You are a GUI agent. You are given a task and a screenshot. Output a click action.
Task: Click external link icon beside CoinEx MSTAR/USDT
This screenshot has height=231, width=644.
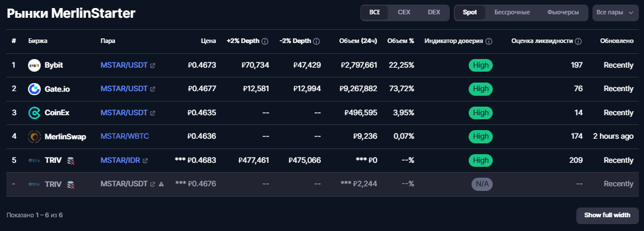[152, 113]
